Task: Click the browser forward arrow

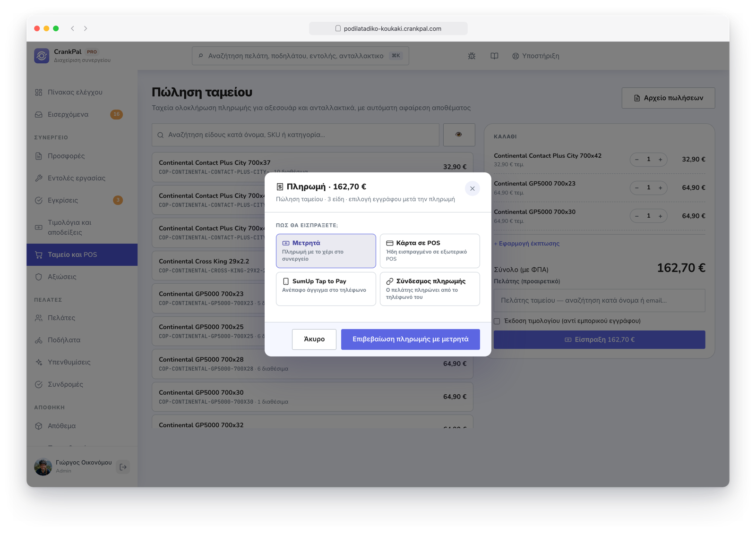Action: coord(86,28)
